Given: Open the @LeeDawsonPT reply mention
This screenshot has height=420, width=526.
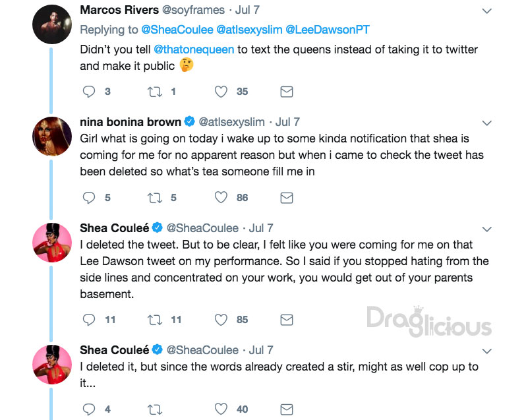Looking at the screenshot, I should coord(328,30).
